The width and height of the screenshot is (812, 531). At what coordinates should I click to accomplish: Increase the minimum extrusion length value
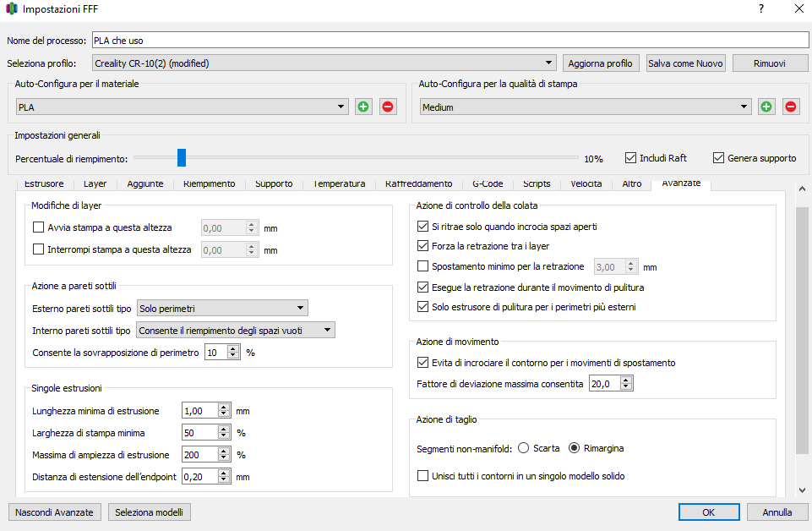[224, 408]
